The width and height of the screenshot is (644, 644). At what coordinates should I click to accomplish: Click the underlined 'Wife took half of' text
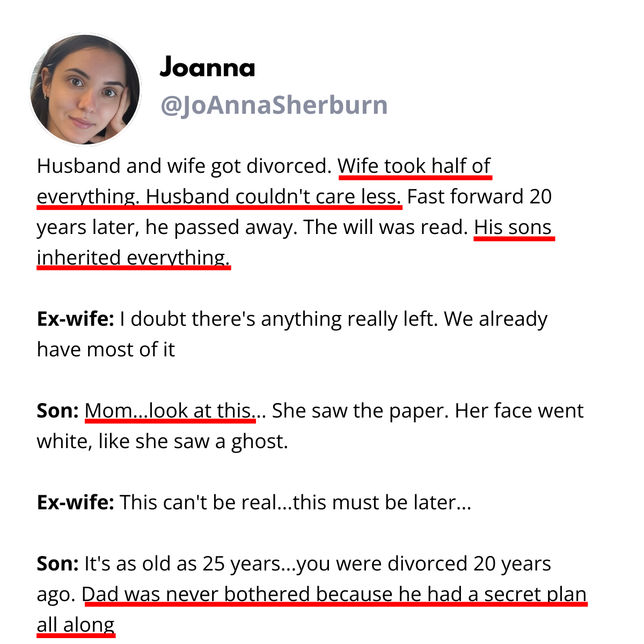click(414, 166)
